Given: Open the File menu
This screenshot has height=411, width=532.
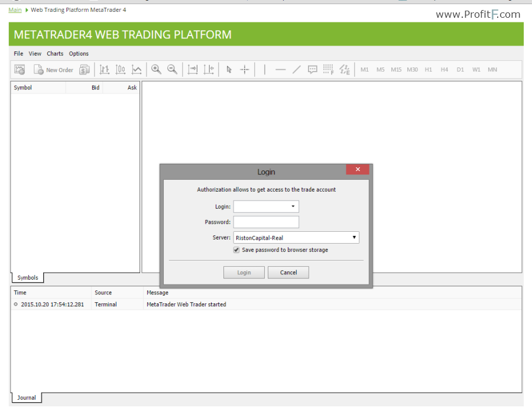Looking at the screenshot, I should 18,54.
